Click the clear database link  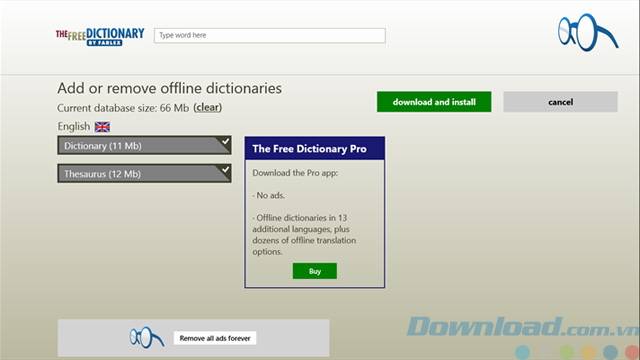pos(208,107)
